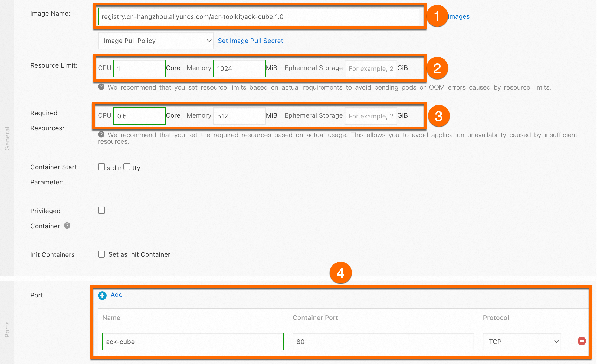Open the TCP protocol dropdown
Image resolution: width=597 pixels, height=364 pixels.
[521, 342]
